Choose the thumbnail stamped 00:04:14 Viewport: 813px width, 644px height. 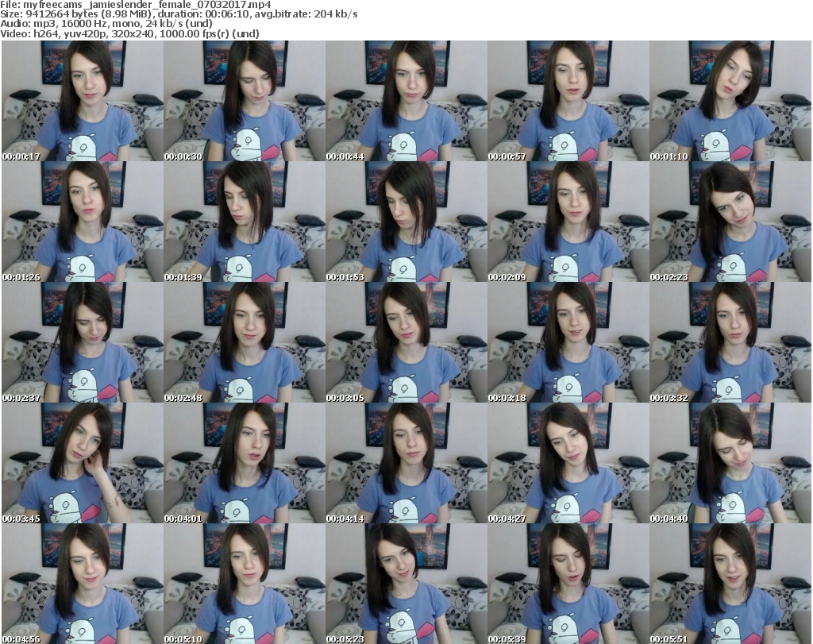[406, 463]
